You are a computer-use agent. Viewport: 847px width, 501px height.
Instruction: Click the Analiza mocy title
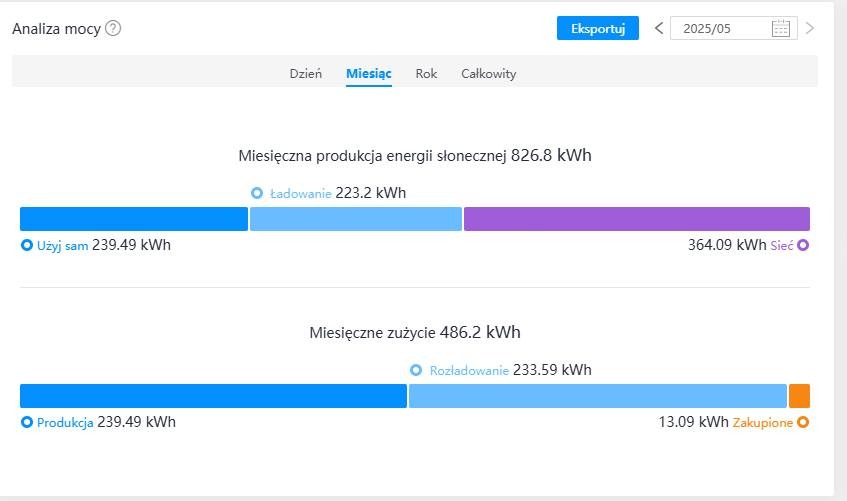coord(56,29)
